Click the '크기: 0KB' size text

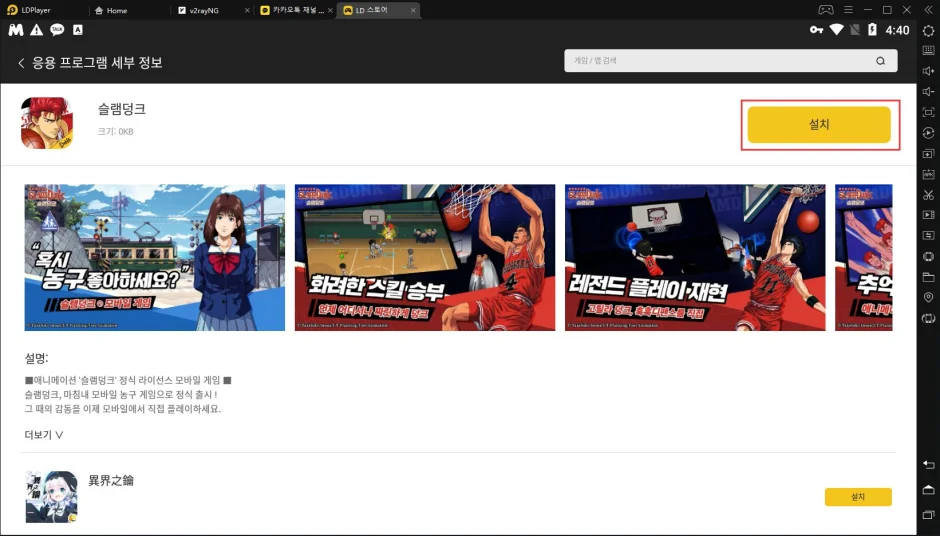[116, 132]
